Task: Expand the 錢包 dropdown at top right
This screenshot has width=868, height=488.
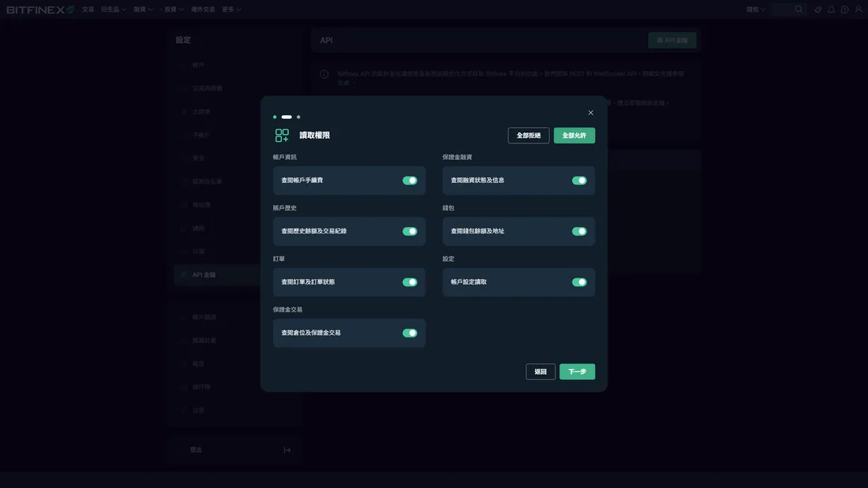Action: [756, 9]
